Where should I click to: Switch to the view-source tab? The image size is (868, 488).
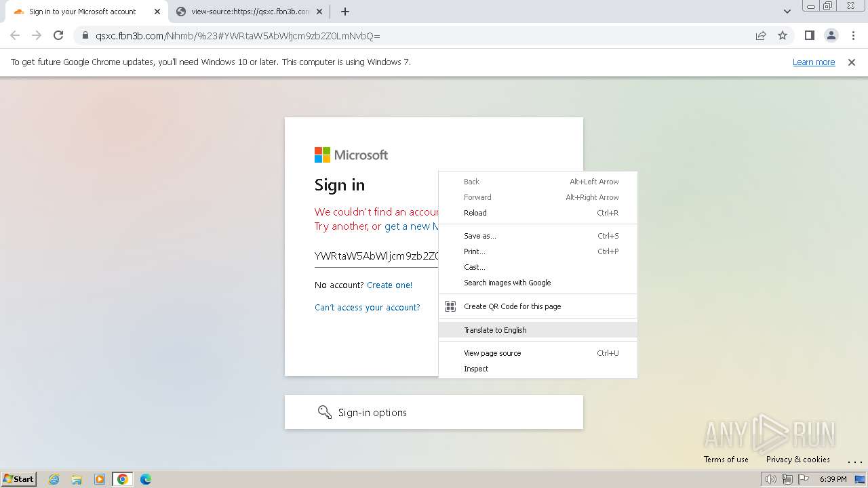(x=250, y=12)
